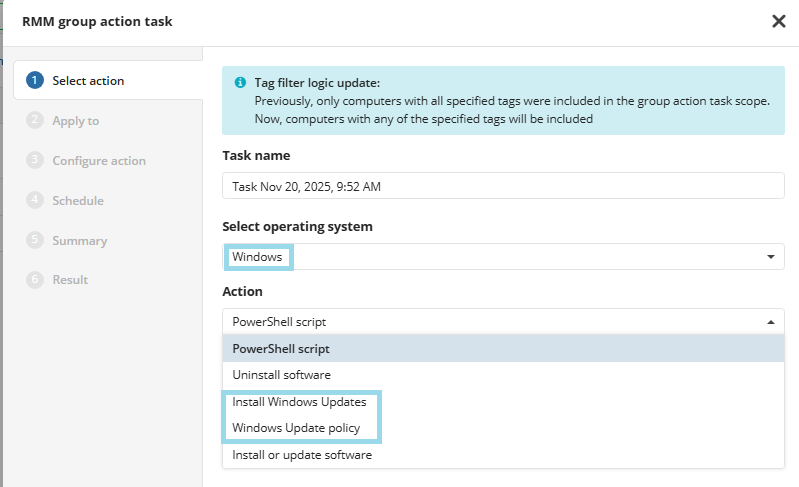Click the step 1 number circle
The width and height of the screenshot is (799, 487).
tap(35, 81)
